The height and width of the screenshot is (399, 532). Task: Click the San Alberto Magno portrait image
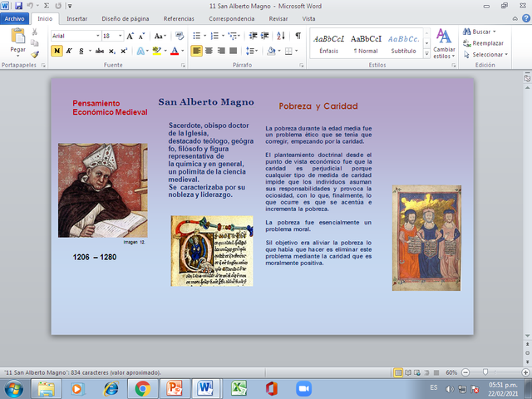click(103, 190)
